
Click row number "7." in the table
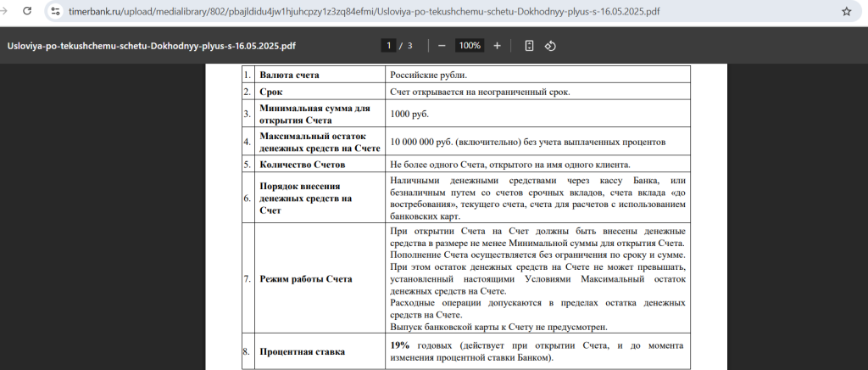[248, 278]
